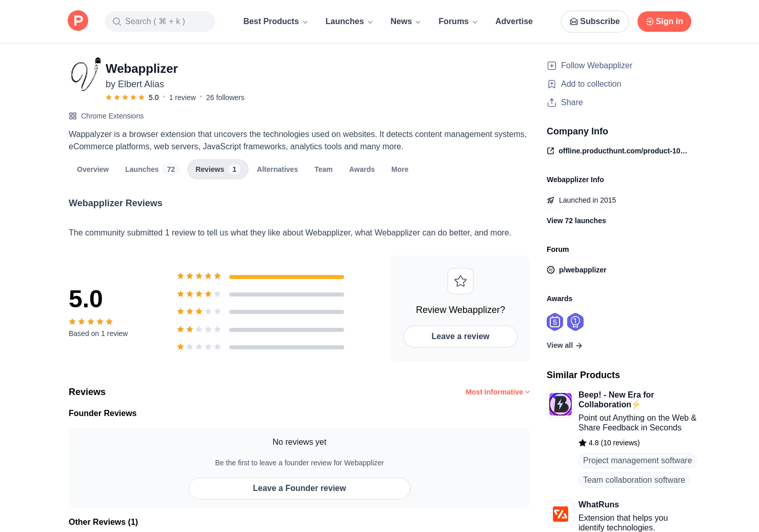Click the Follow Webapplizer plus icon

pyautogui.click(x=552, y=66)
